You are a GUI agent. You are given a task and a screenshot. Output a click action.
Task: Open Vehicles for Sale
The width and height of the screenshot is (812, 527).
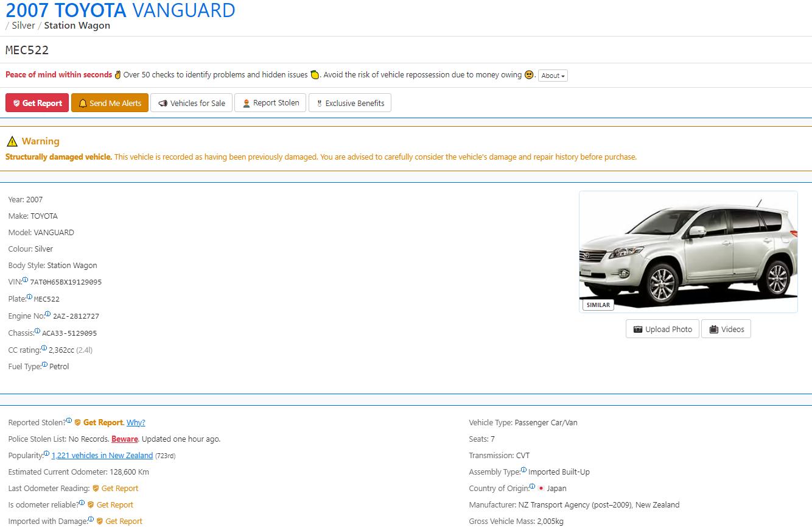coord(191,103)
